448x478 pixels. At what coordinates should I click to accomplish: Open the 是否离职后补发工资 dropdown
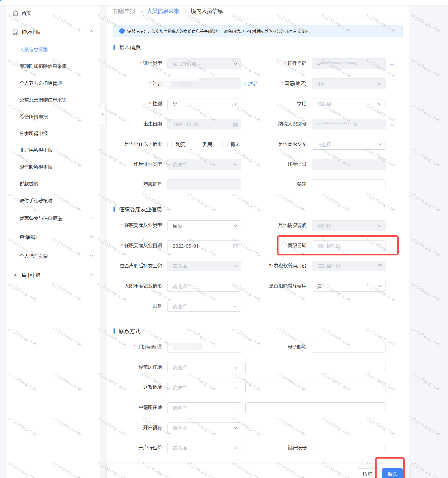tap(204, 266)
